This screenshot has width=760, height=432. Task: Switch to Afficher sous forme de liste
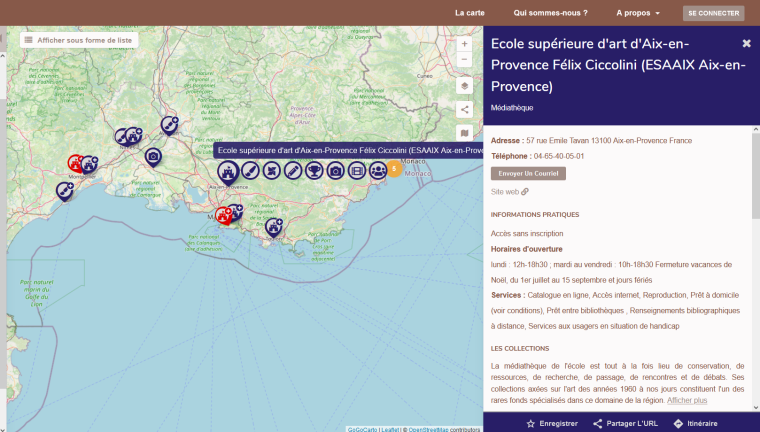click(x=79, y=40)
